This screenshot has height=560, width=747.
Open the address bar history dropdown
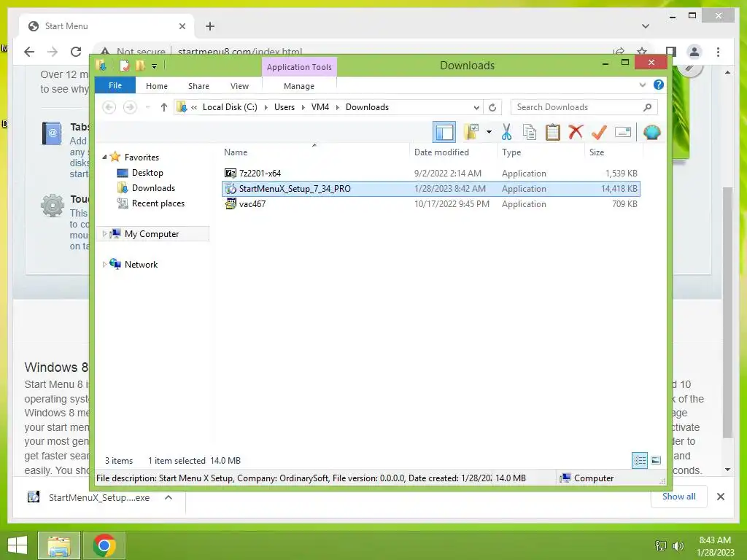[x=476, y=107]
